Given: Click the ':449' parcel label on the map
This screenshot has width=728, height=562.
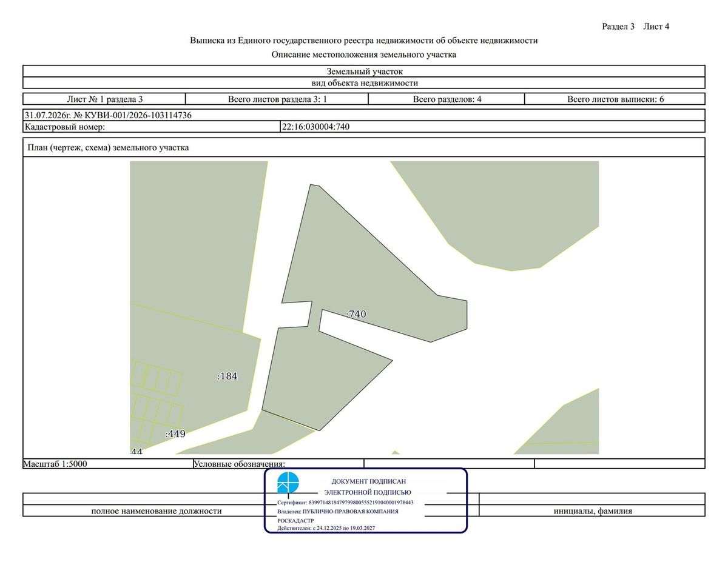Looking at the screenshot, I should [x=175, y=434].
